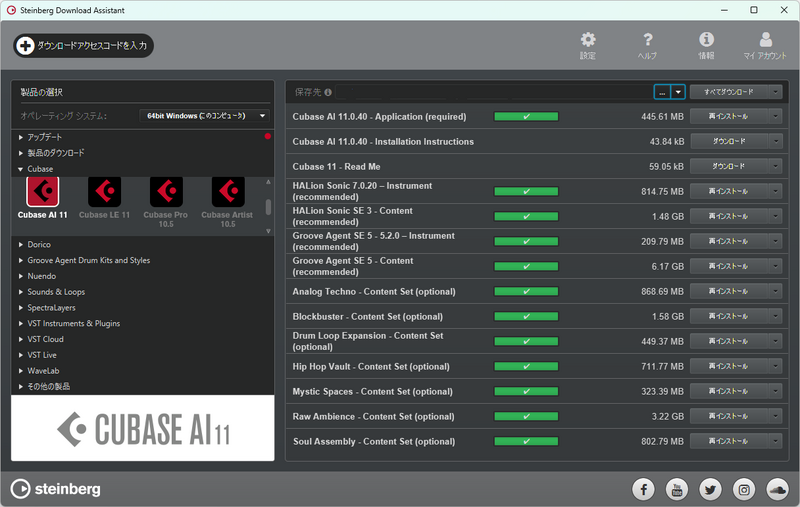This screenshot has width=800, height=507.
Task: Open dropdown arrow for Blockbuster Content Set row
Action: click(776, 316)
